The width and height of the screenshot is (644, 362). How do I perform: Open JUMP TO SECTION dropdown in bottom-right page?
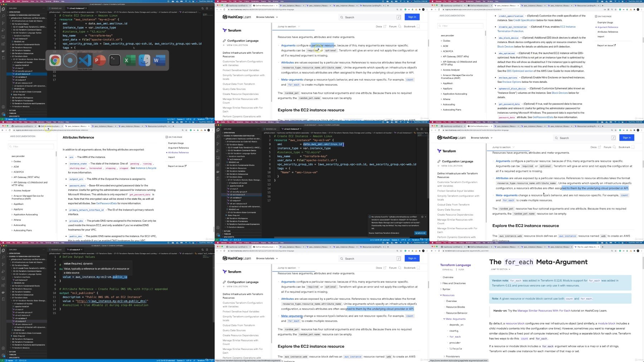[x=500, y=269]
